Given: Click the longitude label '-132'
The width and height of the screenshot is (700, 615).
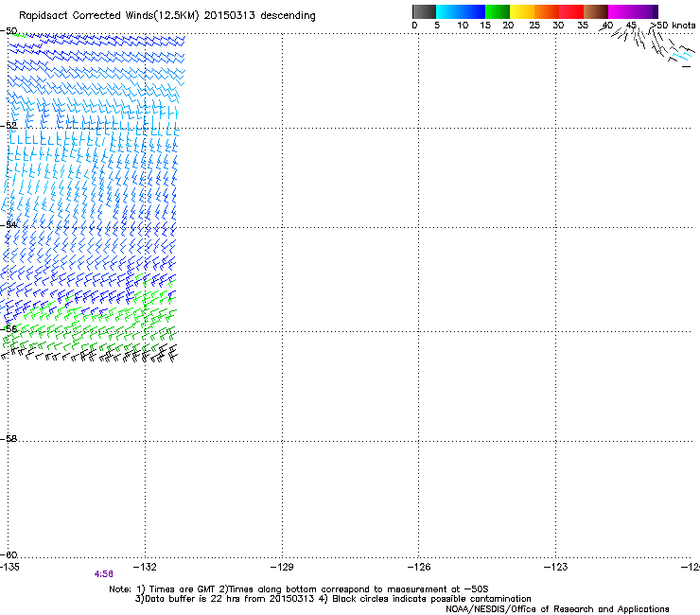Looking at the screenshot, I should (145, 567).
